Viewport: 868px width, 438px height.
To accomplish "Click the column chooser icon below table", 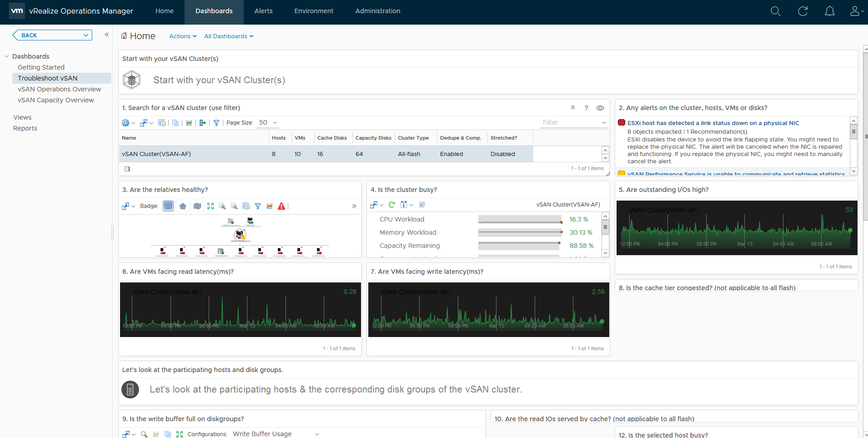I will point(127,169).
